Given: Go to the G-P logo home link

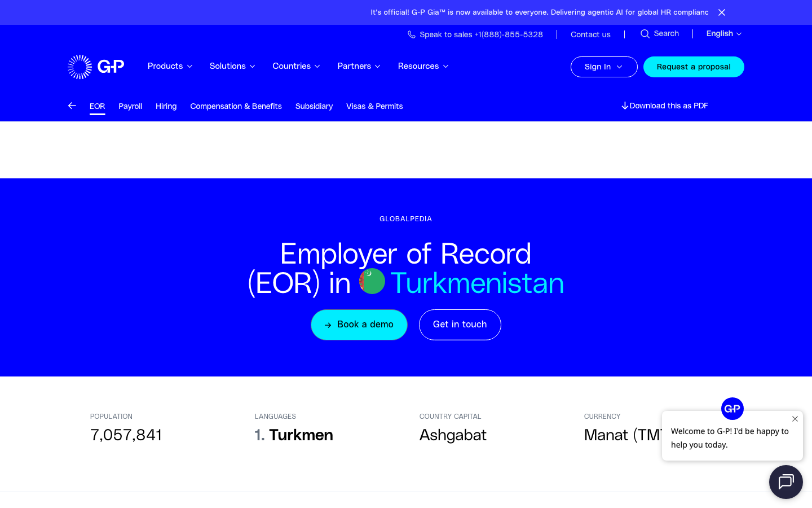Looking at the screenshot, I should (x=96, y=67).
